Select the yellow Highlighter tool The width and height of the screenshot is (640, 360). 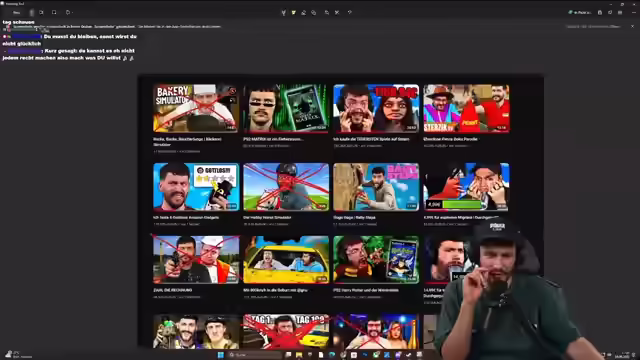coord(293,13)
